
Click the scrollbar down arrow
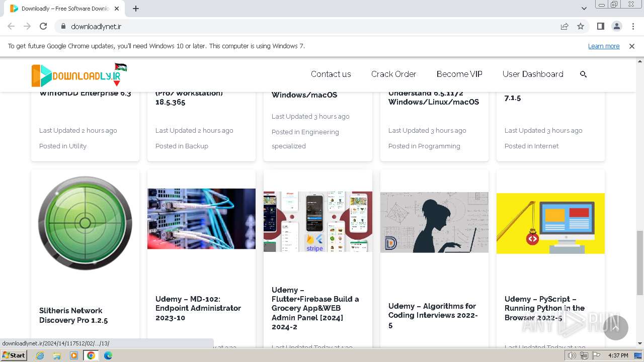(x=640, y=344)
